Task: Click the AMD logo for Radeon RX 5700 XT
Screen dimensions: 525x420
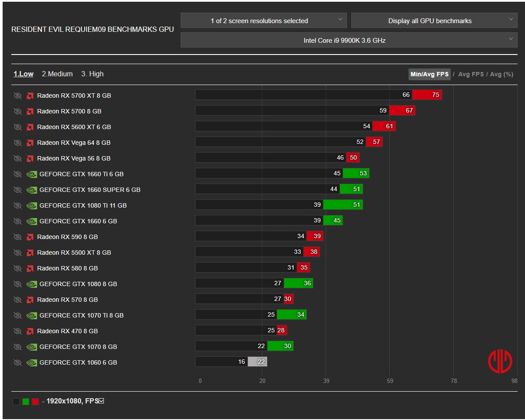Action: [30, 96]
